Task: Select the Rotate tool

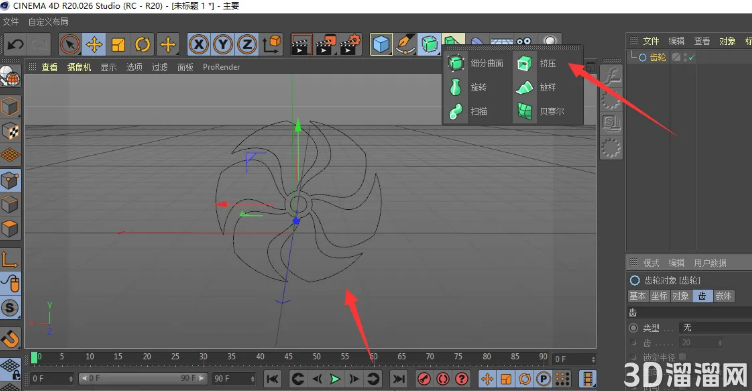Action: pos(142,45)
